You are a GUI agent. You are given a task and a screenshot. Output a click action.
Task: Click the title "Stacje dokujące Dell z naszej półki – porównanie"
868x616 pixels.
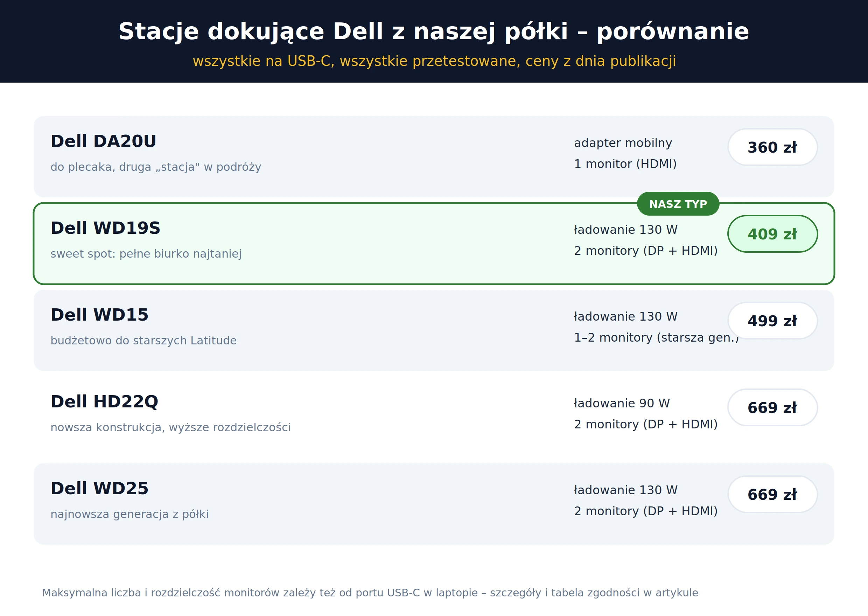(434, 31)
